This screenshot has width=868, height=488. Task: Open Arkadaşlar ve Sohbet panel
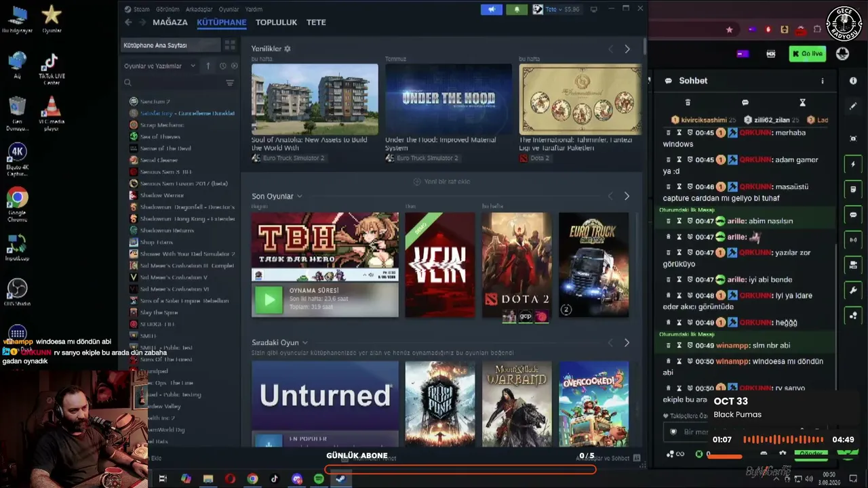coord(608,458)
